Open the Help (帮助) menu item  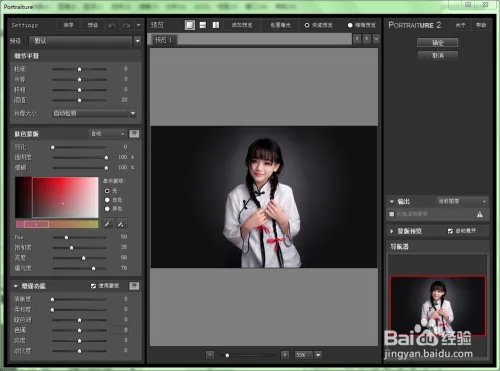481,25
